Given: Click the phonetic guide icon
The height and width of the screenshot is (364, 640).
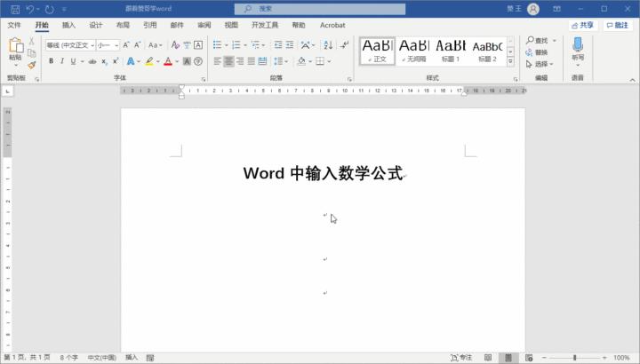Looking at the screenshot, I should (x=187, y=45).
